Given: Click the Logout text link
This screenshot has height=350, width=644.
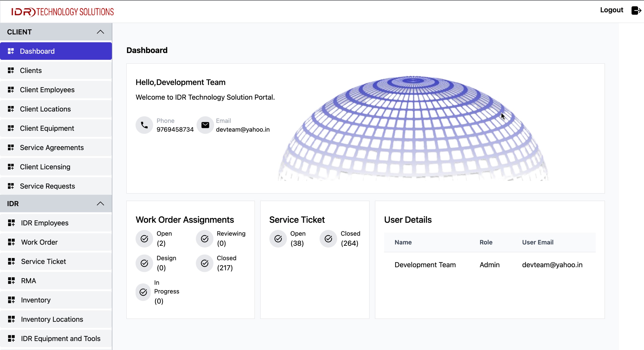Looking at the screenshot, I should coord(612,10).
